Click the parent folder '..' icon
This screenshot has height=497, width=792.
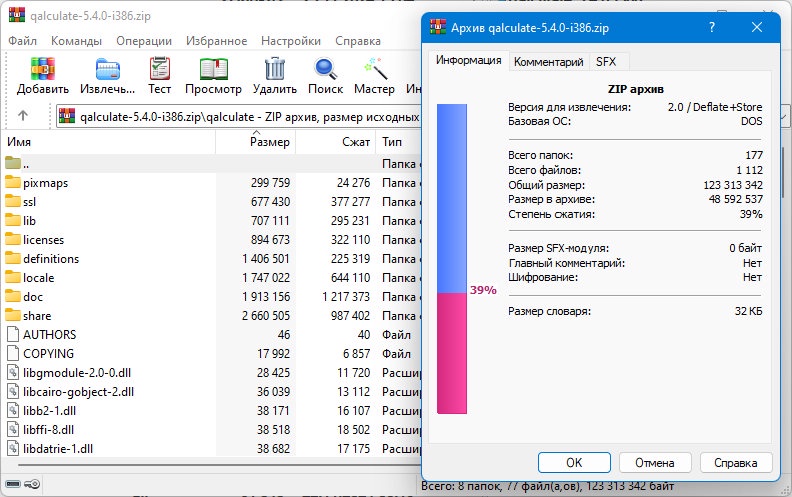pos(13,163)
